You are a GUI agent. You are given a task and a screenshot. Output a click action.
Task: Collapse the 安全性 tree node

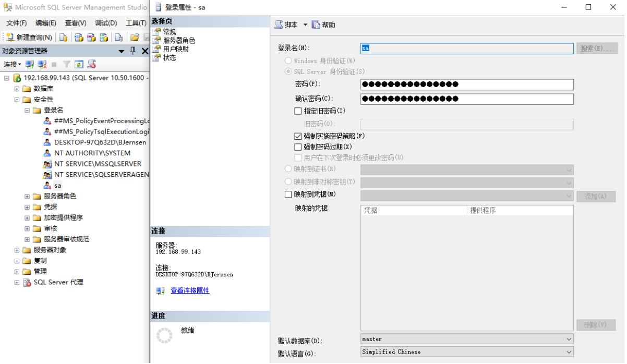[17, 100]
